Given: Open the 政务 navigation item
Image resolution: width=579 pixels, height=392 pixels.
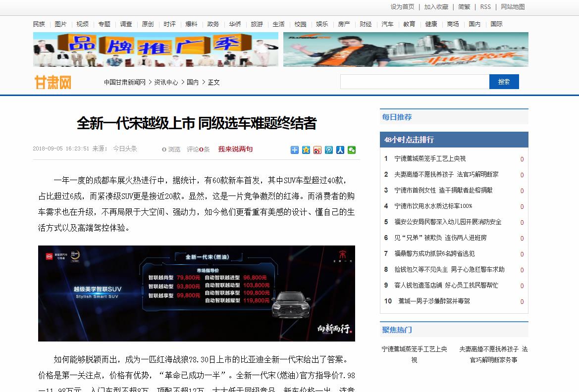Looking at the screenshot, I should coord(213,24).
